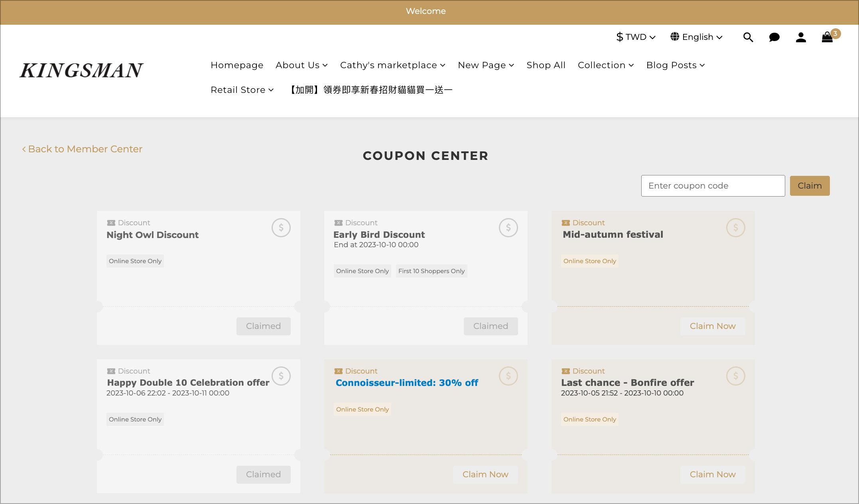Open the TWD currency dropdown
Image resolution: width=859 pixels, height=504 pixels.
pos(636,37)
